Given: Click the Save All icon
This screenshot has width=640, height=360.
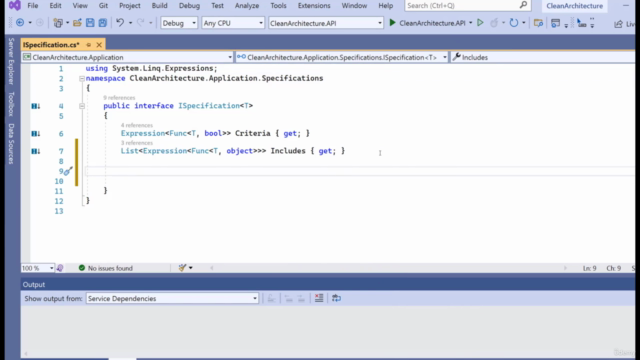Looking at the screenshot, I should [102, 23].
